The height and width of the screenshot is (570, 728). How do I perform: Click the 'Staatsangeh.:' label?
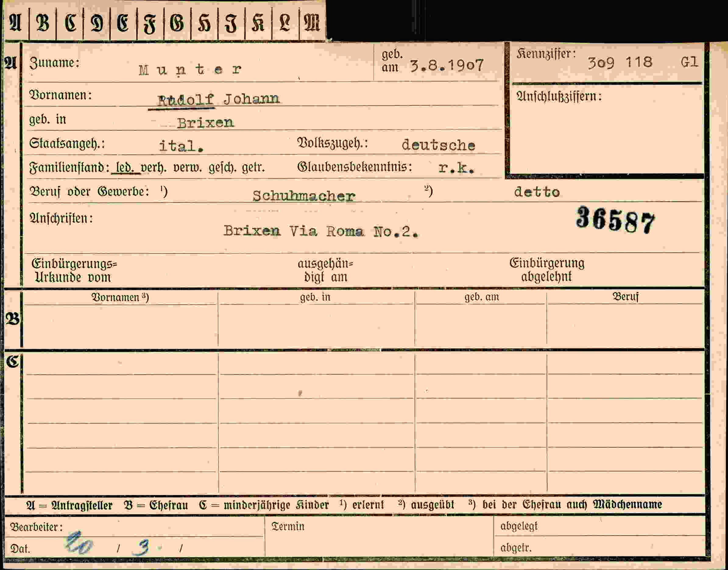pyautogui.click(x=67, y=144)
